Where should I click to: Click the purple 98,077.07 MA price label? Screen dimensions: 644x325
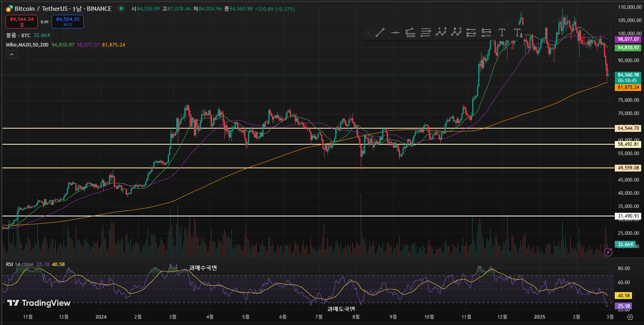(628, 39)
